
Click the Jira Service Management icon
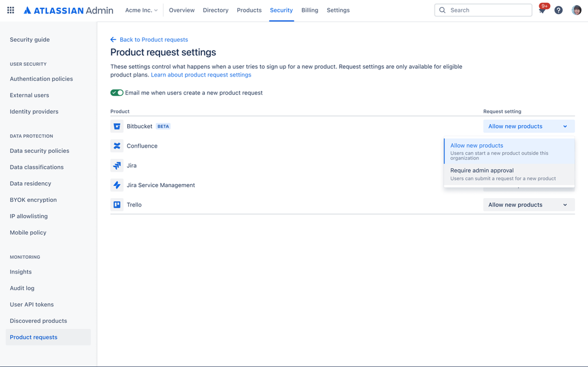[x=117, y=185]
